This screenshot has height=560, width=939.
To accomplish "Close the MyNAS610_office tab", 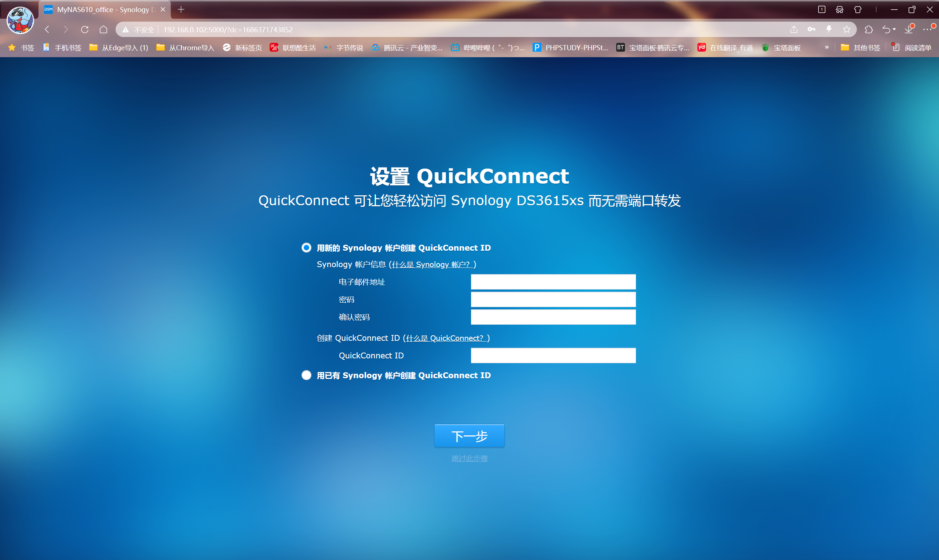I will (x=163, y=10).
